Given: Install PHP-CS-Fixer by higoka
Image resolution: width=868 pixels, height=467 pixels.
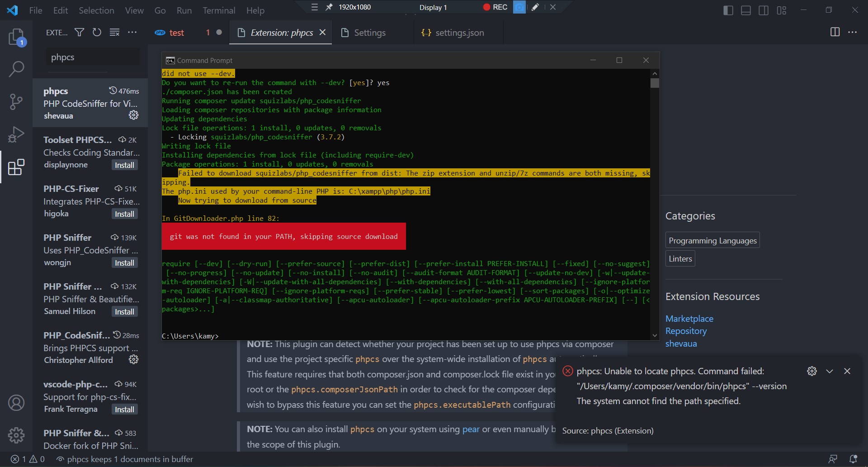Looking at the screenshot, I should tap(124, 214).
